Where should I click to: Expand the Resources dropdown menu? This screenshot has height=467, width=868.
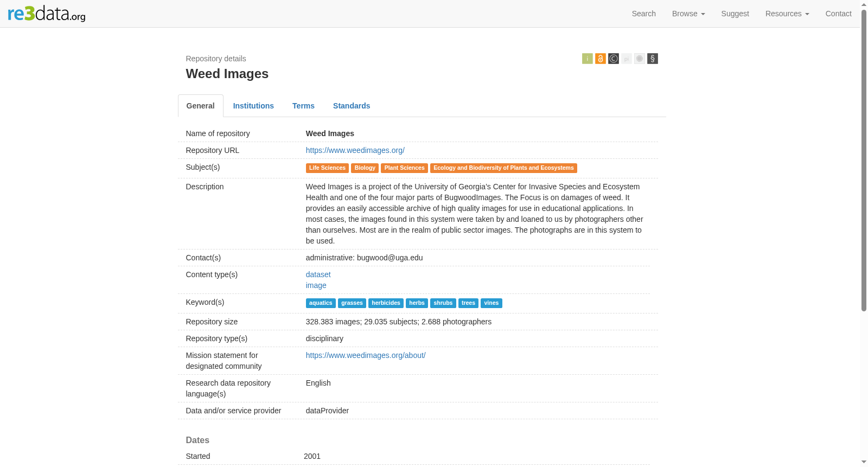point(787,14)
